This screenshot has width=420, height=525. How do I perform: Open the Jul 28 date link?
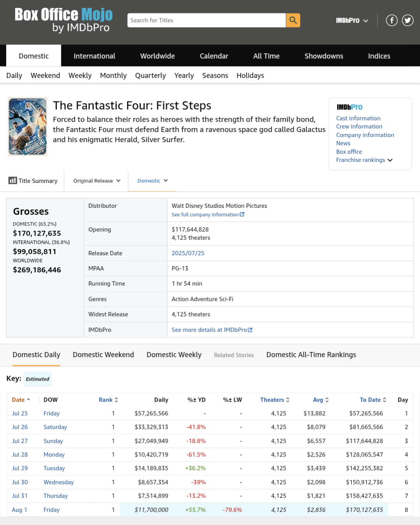20,455
